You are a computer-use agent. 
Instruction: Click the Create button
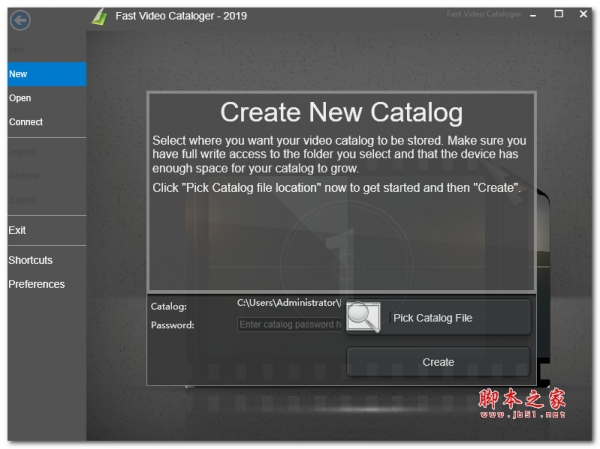439,362
